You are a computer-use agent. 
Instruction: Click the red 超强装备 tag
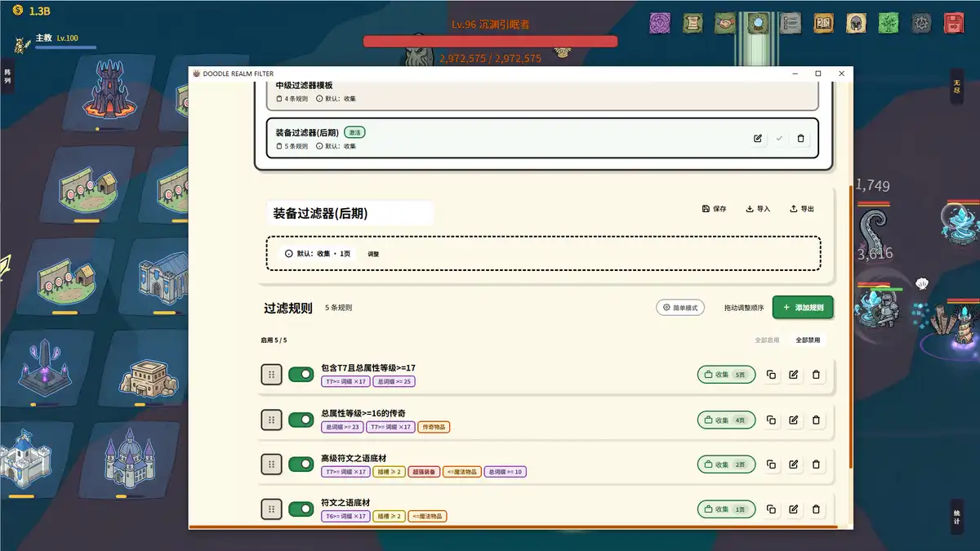click(422, 472)
